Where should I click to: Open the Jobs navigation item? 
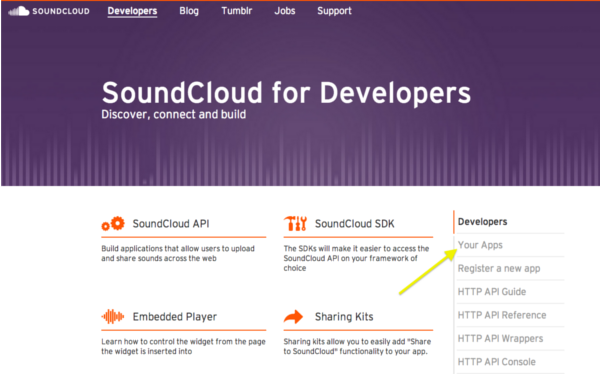coord(285,11)
